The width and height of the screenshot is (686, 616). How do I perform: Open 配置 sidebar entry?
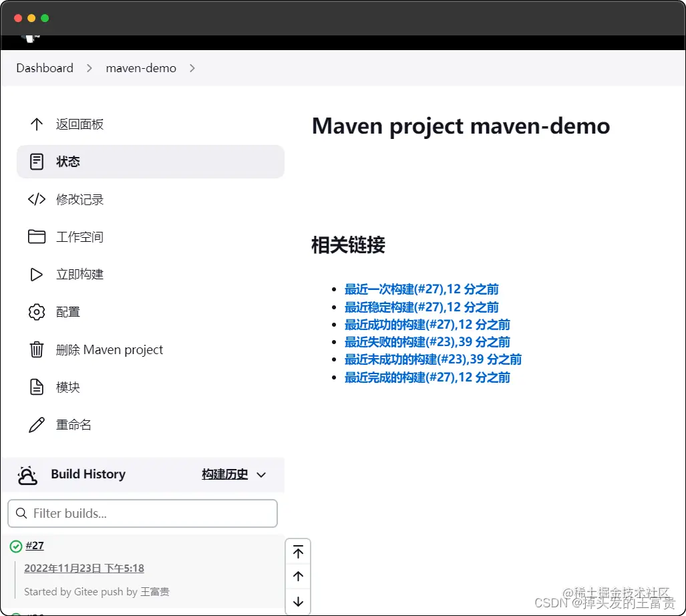[x=150, y=312]
